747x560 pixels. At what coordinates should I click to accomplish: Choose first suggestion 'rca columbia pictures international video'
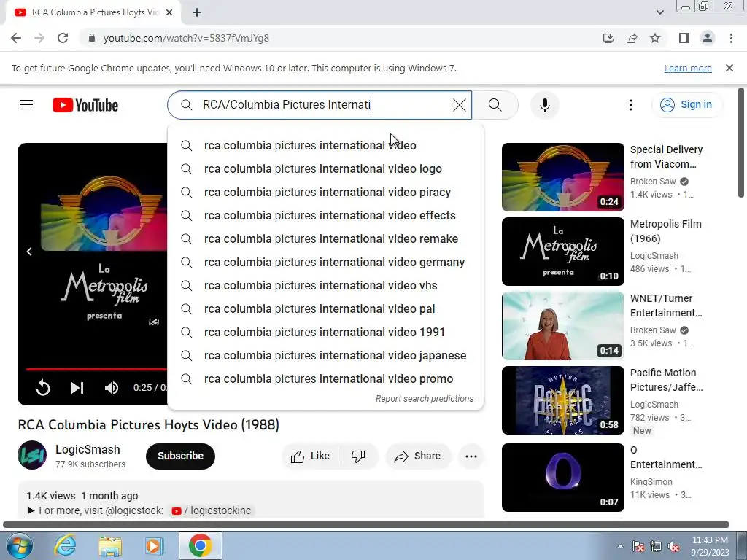point(325,145)
